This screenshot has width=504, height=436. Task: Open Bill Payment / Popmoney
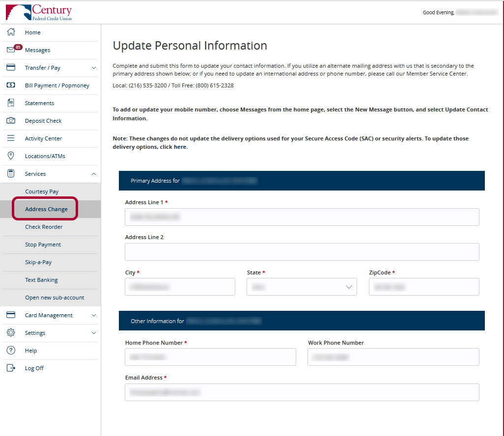[x=57, y=85]
